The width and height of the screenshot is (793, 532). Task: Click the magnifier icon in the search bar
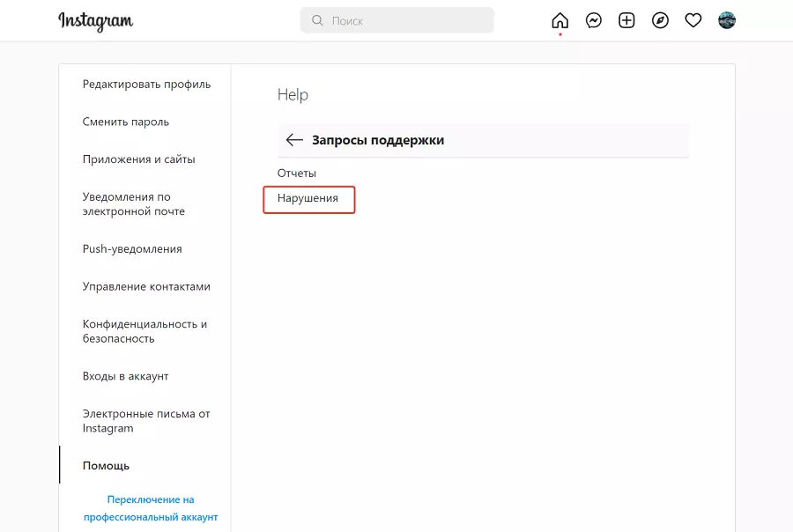pos(318,20)
